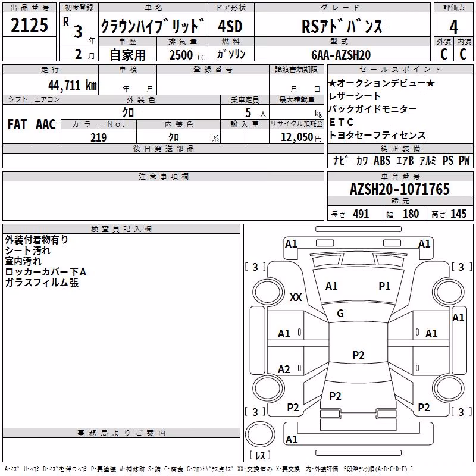
Task: Click the 後日発送部品 header
Action: pyautogui.click(x=164, y=148)
